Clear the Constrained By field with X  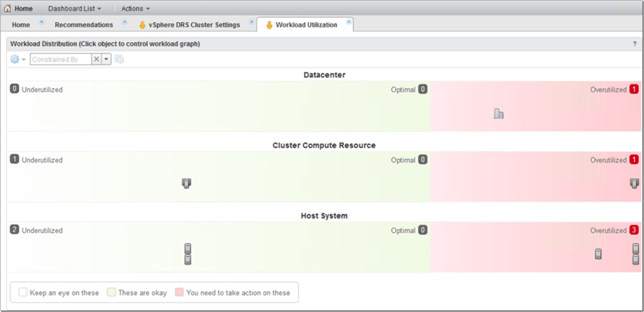point(96,59)
